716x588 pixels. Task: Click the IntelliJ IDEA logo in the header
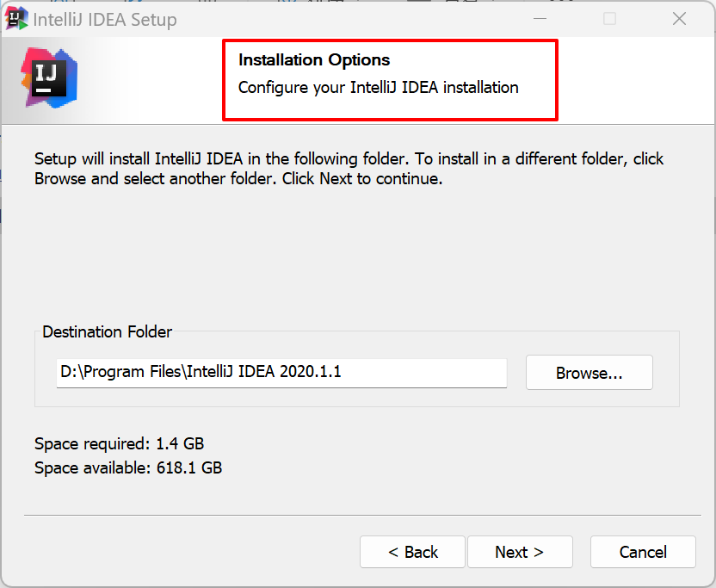tap(50, 77)
